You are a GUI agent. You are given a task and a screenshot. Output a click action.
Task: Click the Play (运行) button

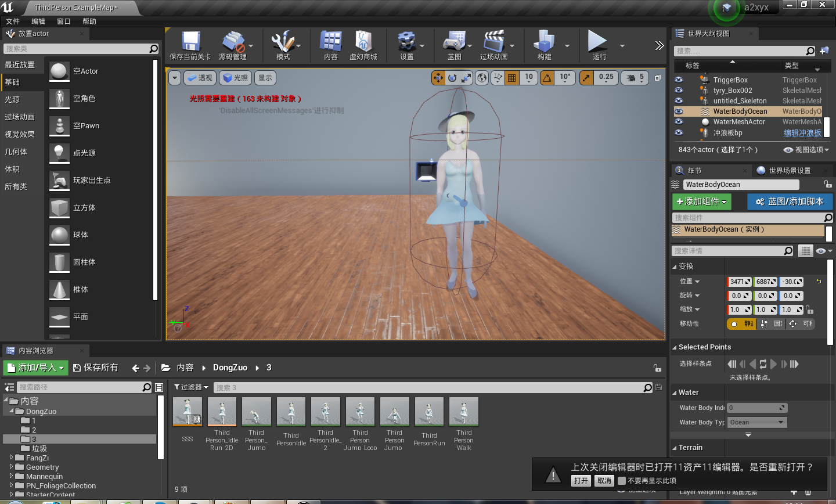coord(598,46)
